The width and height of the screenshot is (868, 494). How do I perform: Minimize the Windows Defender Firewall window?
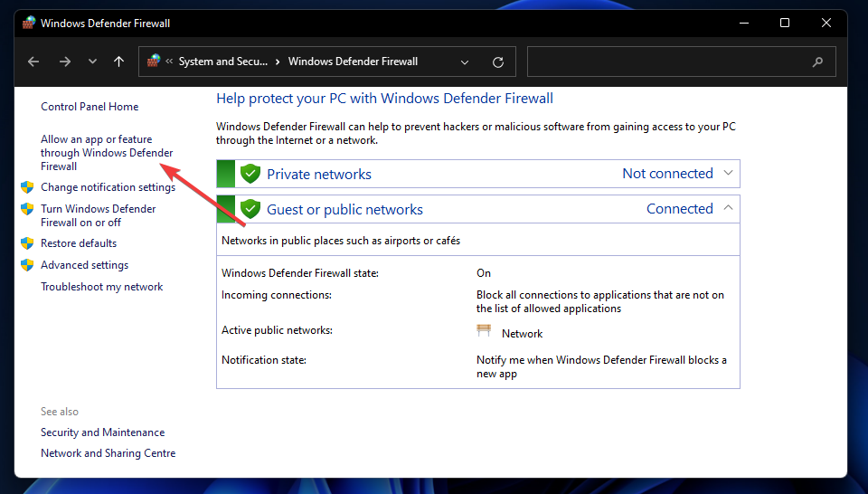point(744,23)
